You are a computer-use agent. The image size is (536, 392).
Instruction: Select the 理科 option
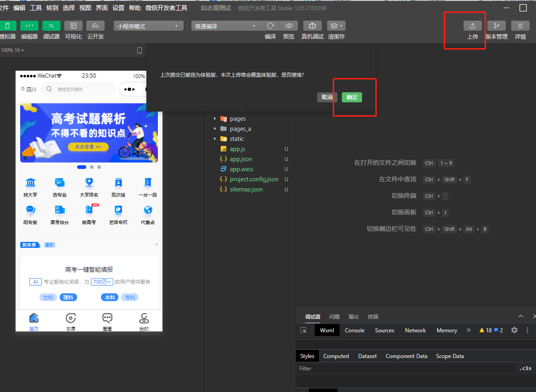pyautogui.click(x=68, y=297)
